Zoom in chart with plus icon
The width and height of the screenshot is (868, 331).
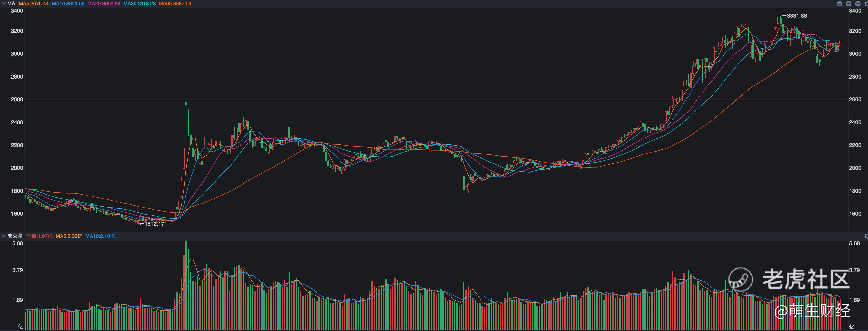coord(849,4)
